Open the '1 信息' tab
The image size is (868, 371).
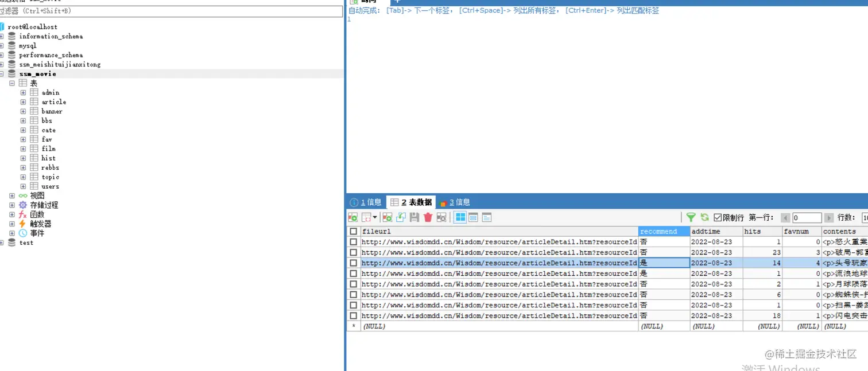(x=366, y=202)
